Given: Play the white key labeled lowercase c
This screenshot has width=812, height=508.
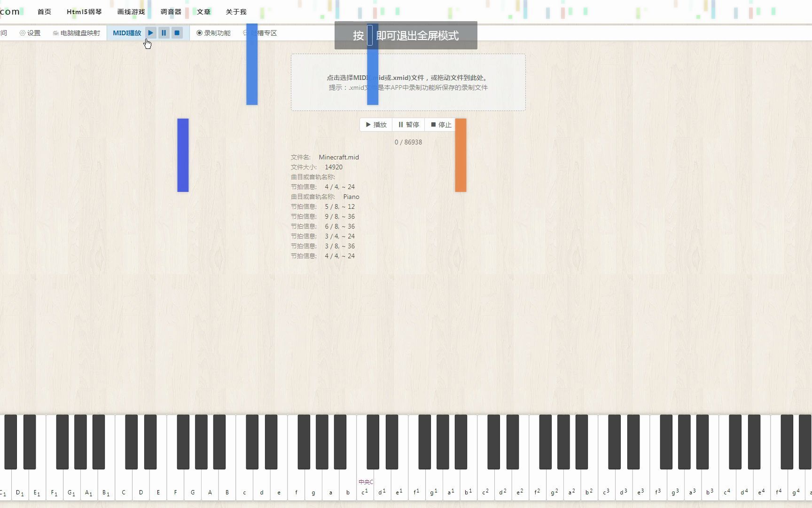Looking at the screenshot, I should (244, 484).
